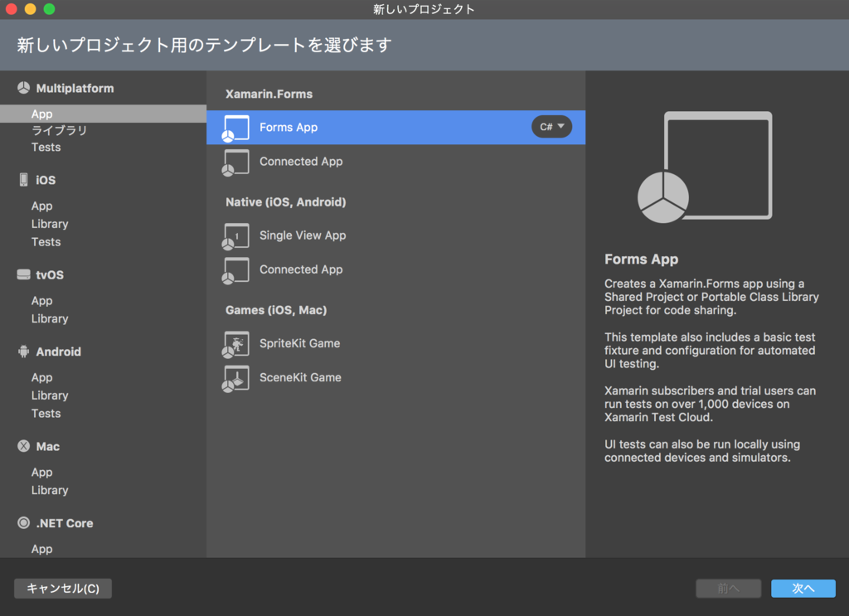Click the キャンセル(C) cancel button
This screenshot has width=849, height=616.
click(x=63, y=589)
